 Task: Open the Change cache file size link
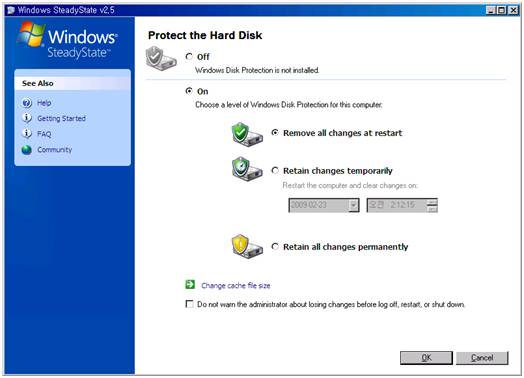pos(236,286)
